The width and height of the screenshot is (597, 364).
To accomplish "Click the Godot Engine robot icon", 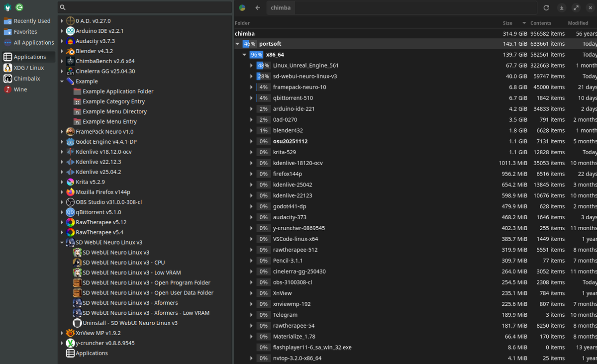I will pos(71,142).
